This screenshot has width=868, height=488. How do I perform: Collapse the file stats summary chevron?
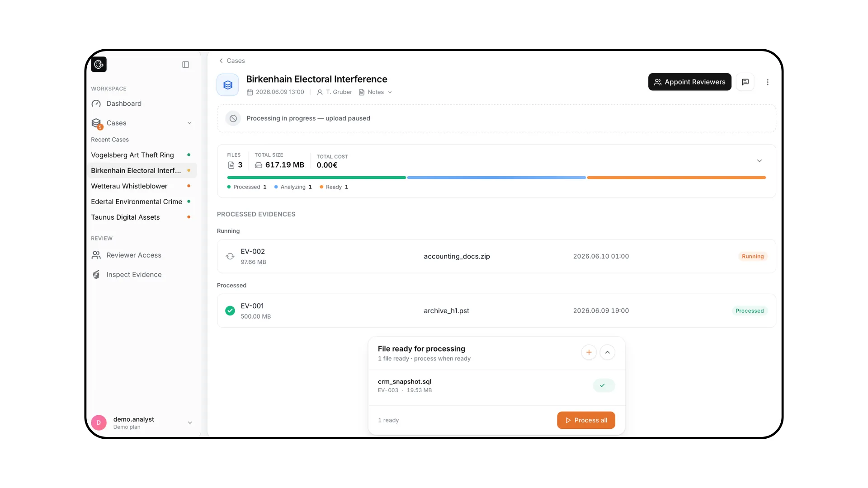759,161
